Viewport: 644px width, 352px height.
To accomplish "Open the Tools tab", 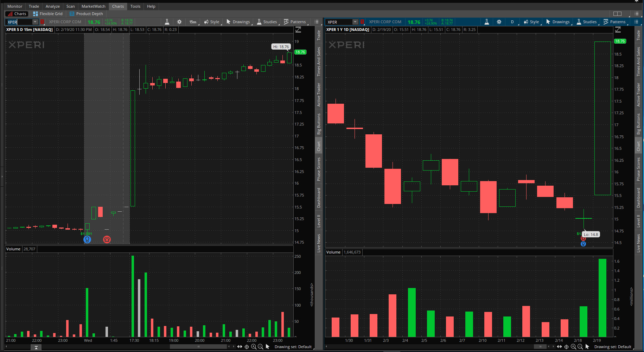I will point(135,6).
